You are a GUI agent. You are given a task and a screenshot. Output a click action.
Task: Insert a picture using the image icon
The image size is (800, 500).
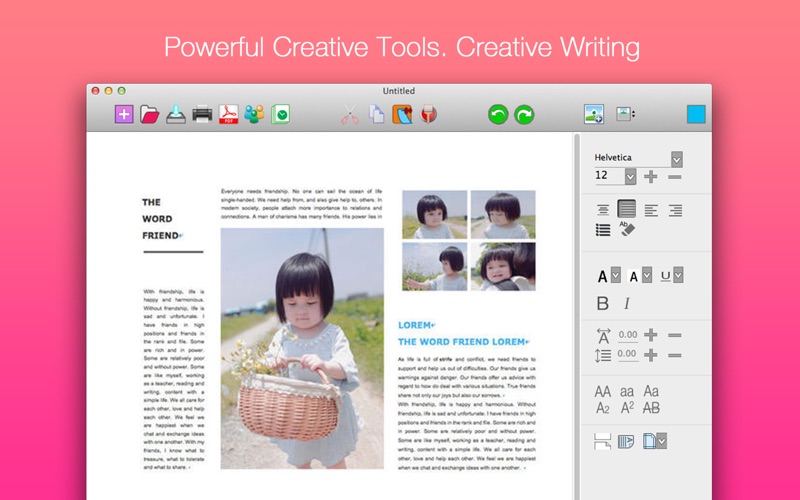pyautogui.click(x=594, y=114)
